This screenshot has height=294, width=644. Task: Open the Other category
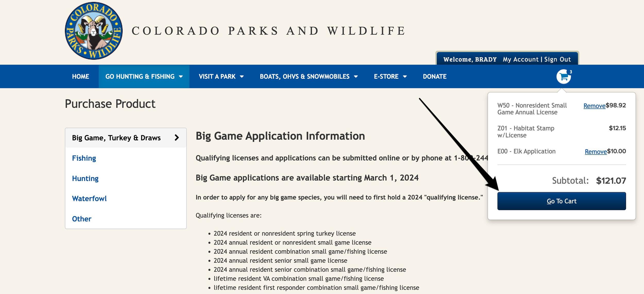pos(82,219)
